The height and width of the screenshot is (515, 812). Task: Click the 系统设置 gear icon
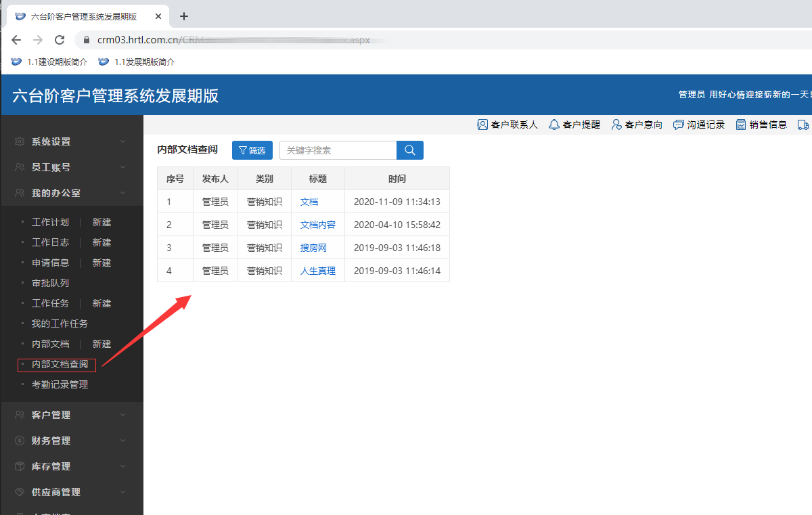20,141
